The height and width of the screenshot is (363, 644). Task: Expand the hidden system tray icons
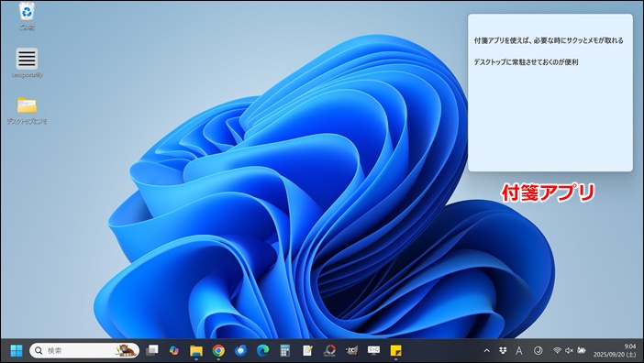487,351
